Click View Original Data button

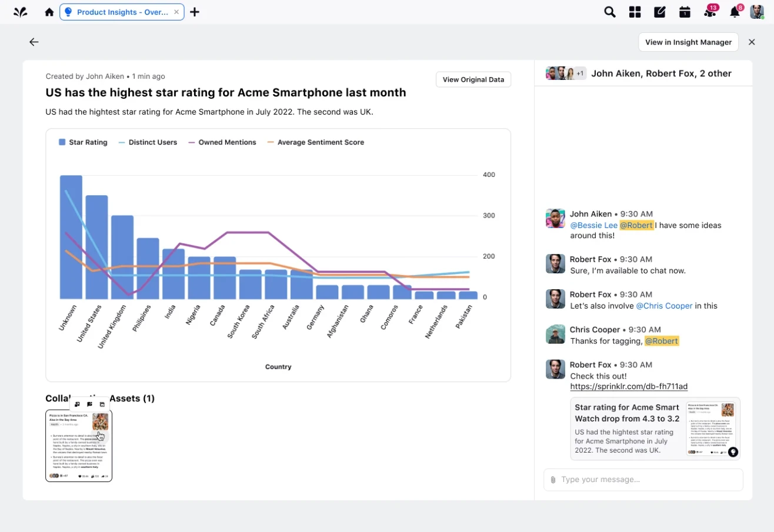click(473, 79)
